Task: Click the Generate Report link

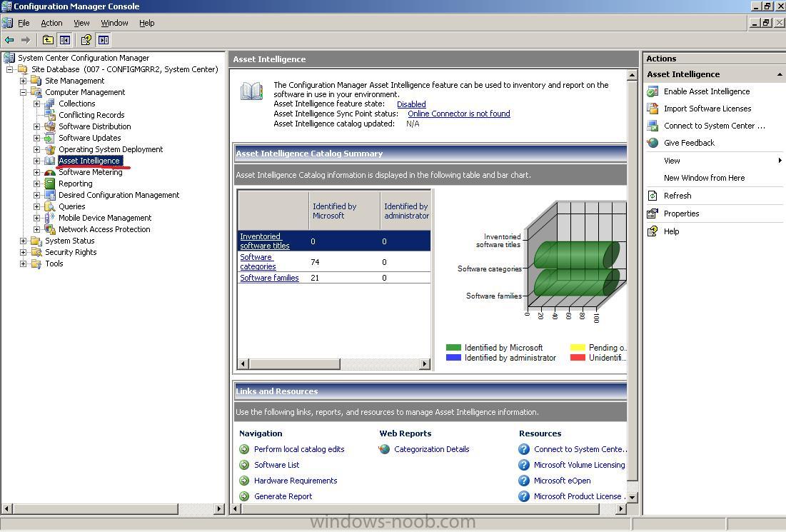Action: click(x=283, y=496)
